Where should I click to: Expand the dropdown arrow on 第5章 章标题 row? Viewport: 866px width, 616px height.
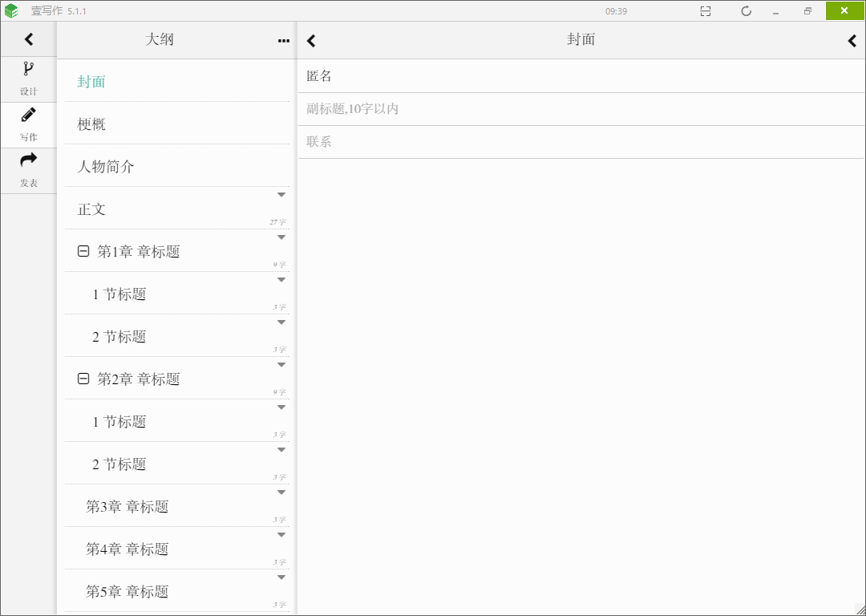pos(281,577)
